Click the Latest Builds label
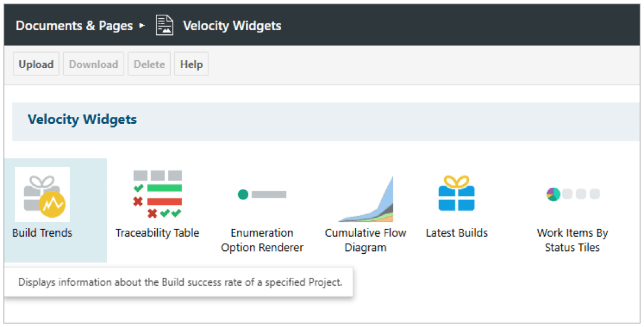Viewport: 644px width, 327px height. (457, 233)
